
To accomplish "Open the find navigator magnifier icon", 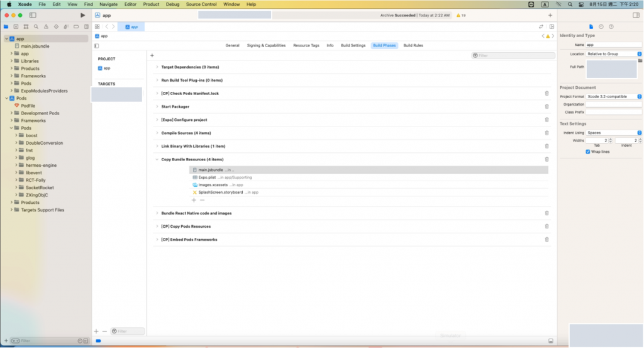I will pos(36,26).
